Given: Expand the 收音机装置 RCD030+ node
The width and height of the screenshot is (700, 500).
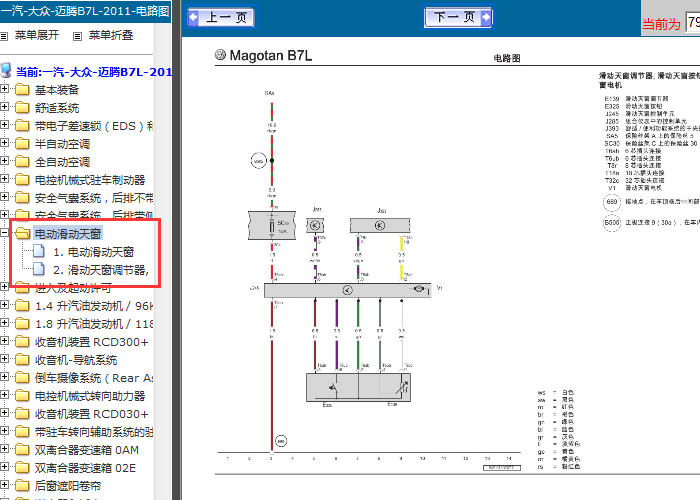Looking at the screenshot, I should click(x=4, y=412).
